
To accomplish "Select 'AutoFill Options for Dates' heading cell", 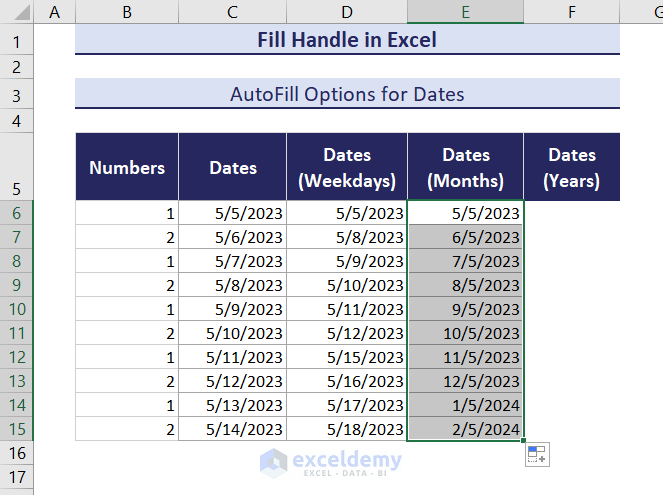I will 347,95.
